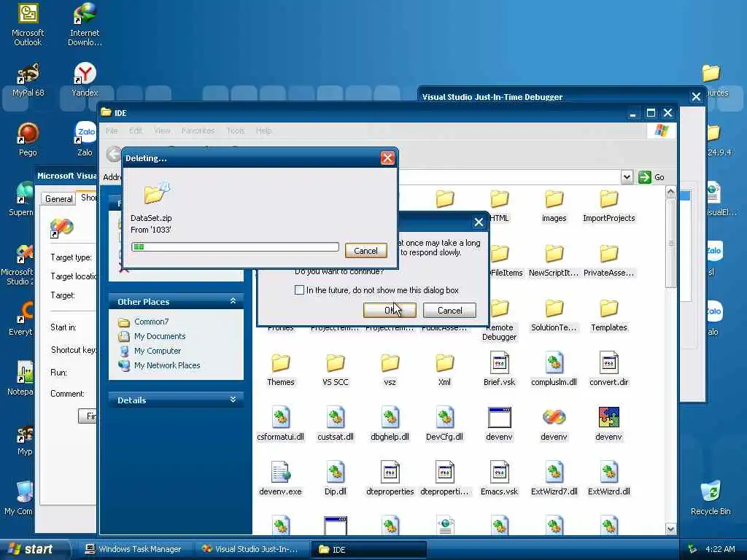Select the Emacs.vsk file
Image resolution: width=747 pixels, height=560 pixels.
[499, 478]
